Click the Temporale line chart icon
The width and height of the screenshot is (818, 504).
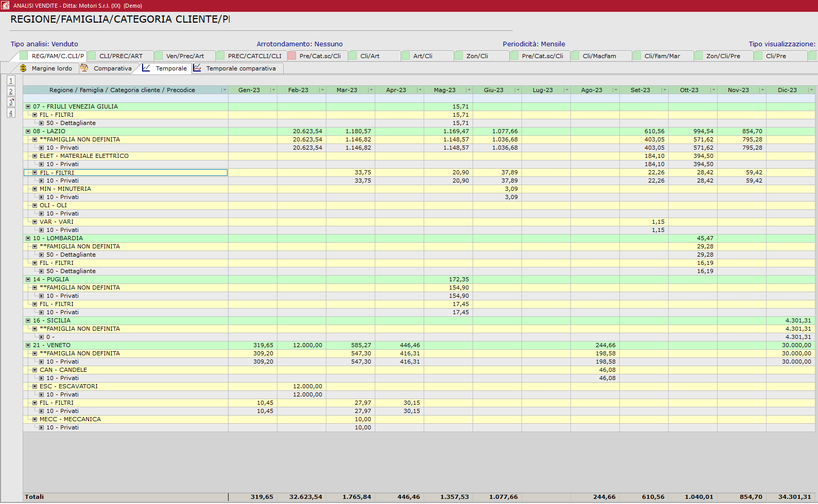146,68
